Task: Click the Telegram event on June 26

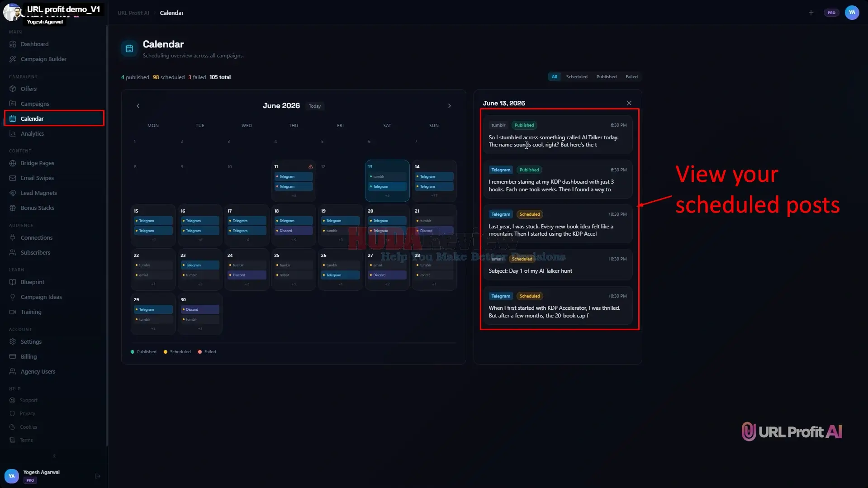Action: pos(341,275)
